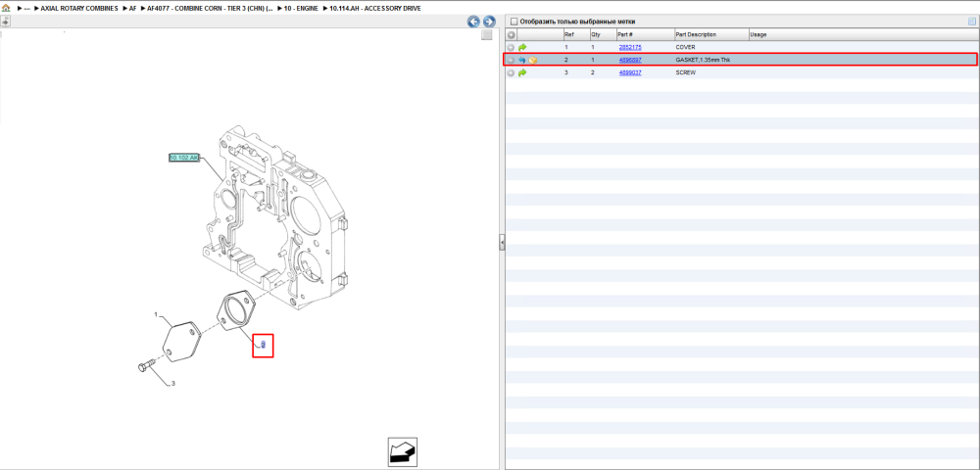Enable 'Отобразить только выбранные метки' checkbox
Viewport: 980px width, 470px height.
tap(514, 22)
